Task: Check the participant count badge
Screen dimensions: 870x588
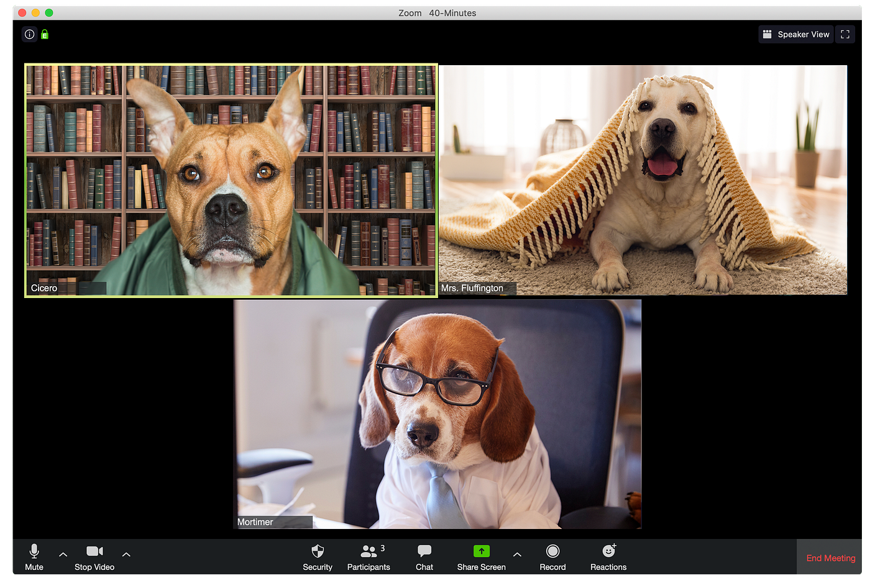Action: [x=383, y=548]
